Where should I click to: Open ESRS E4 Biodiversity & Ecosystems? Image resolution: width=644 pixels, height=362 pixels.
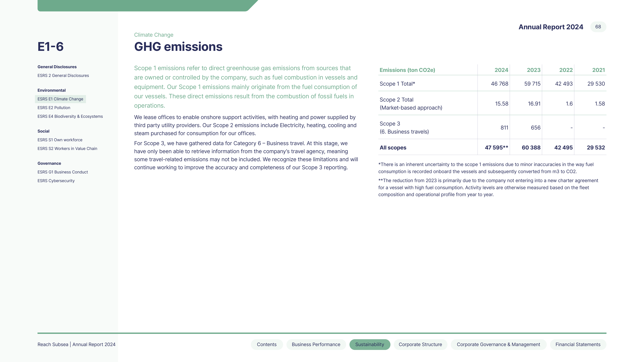coord(70,116)
